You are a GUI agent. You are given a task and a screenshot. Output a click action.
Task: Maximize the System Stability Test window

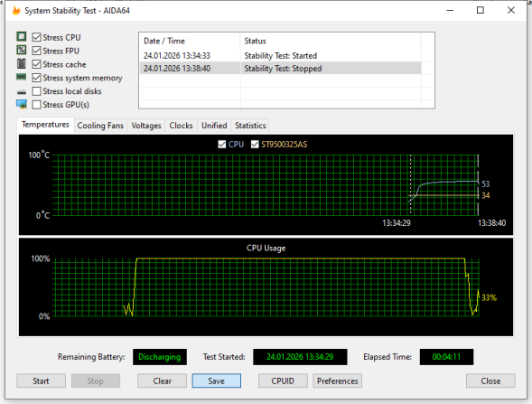pos(481,11)
